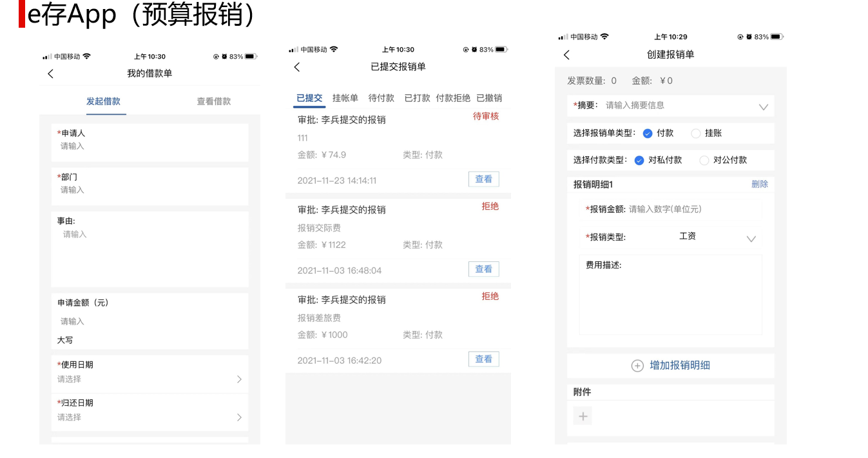Go back from 已提交报销单 screen
This screenshot has width=868, height=458.
click(x=296, y=67)
